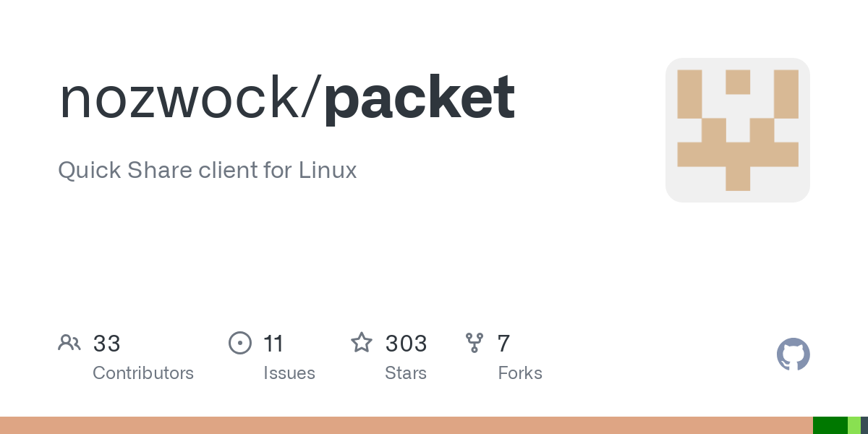Click the forks count "7"
The width and height of the screenshot is (868, 434).
503,344
